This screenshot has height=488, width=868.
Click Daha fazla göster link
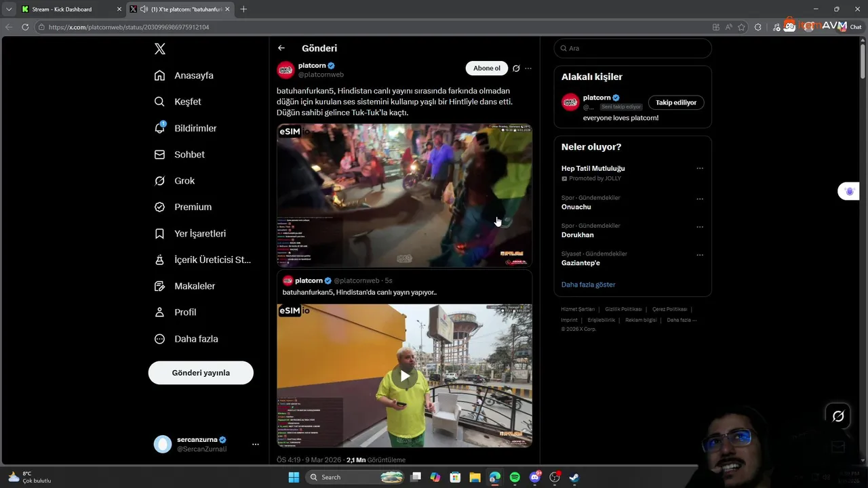[x=588, y=285]
